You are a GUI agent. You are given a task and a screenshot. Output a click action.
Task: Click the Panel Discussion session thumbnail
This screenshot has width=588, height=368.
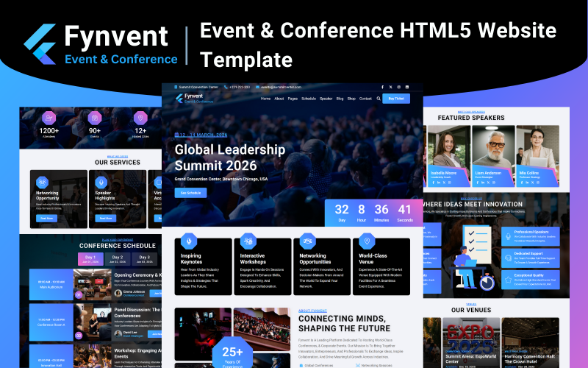click(x=93, y=322)
